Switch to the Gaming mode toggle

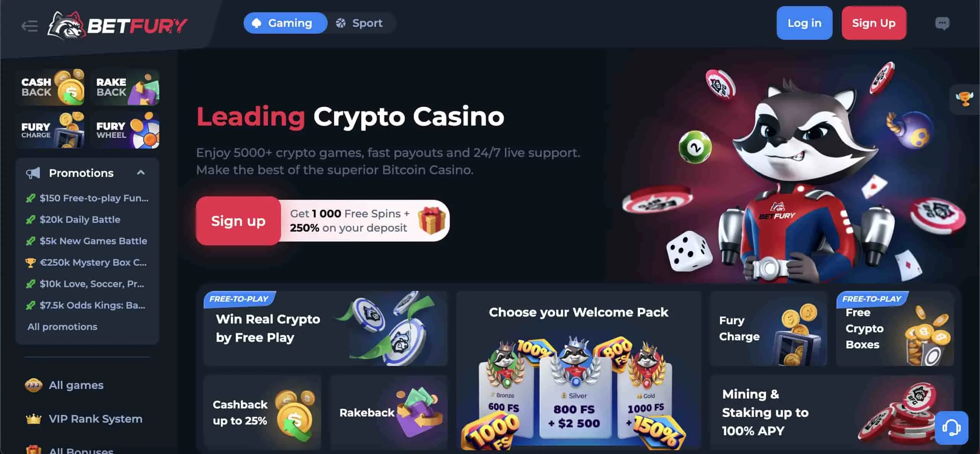pyautogui.click(x=285, y=23)
